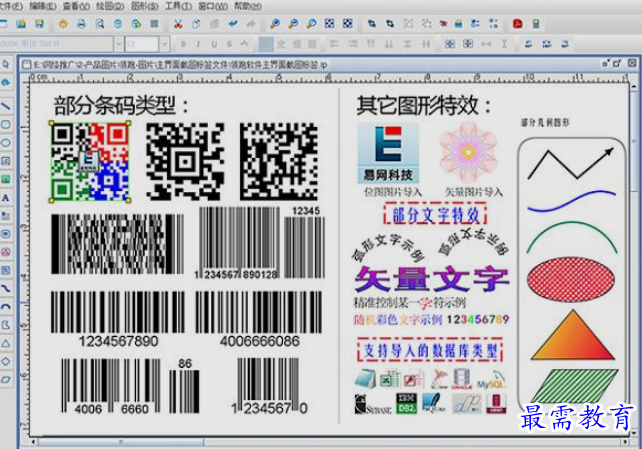Select the green picture insert tool

6,179
